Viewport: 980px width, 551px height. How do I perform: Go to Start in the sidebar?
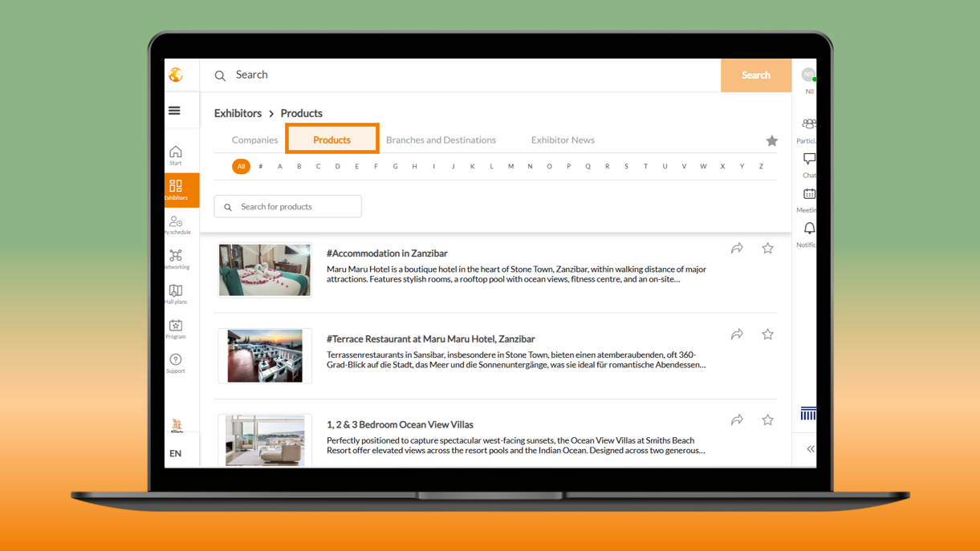[176, 155]
